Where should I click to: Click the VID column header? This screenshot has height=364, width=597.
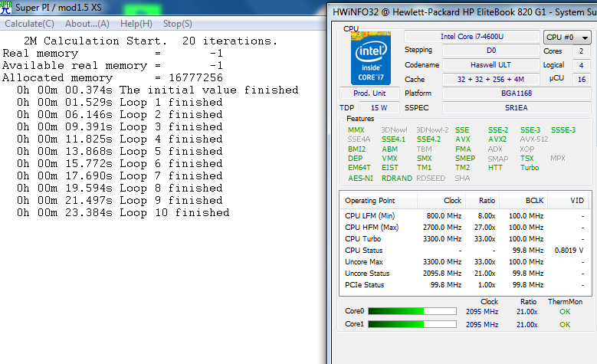click(569, 201)
